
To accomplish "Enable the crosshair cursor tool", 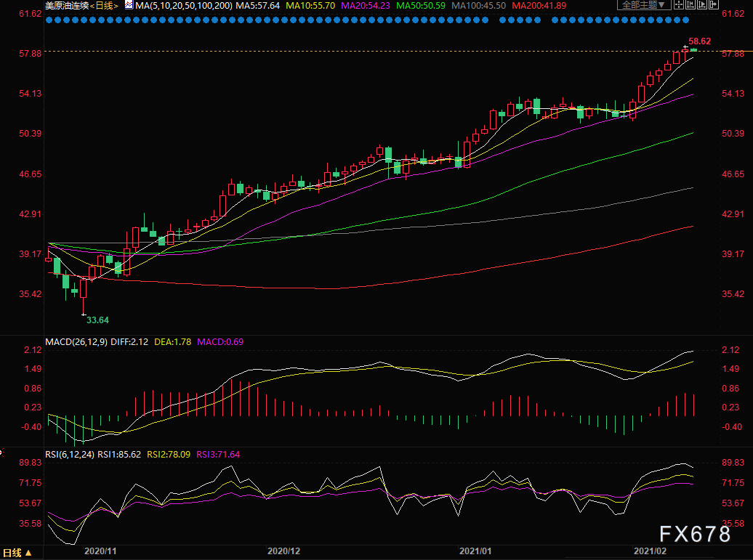I will click(x=679, y=5).
